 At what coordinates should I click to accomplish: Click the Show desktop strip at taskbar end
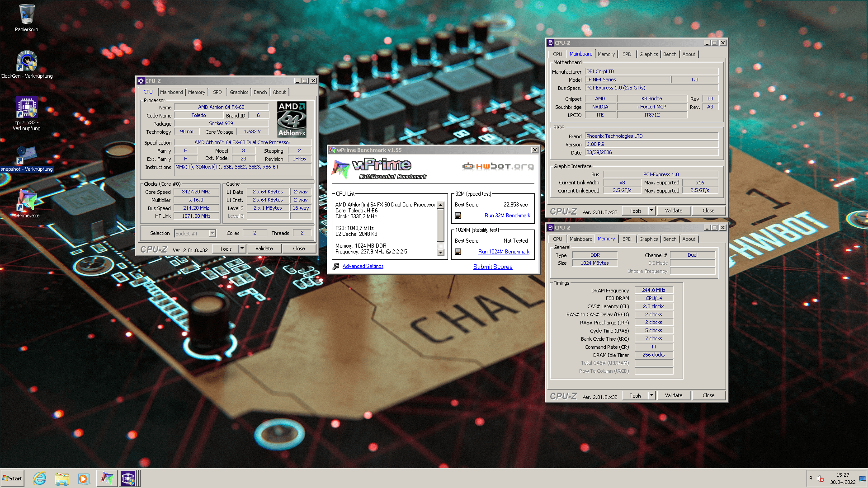click(x=863, y=479)
